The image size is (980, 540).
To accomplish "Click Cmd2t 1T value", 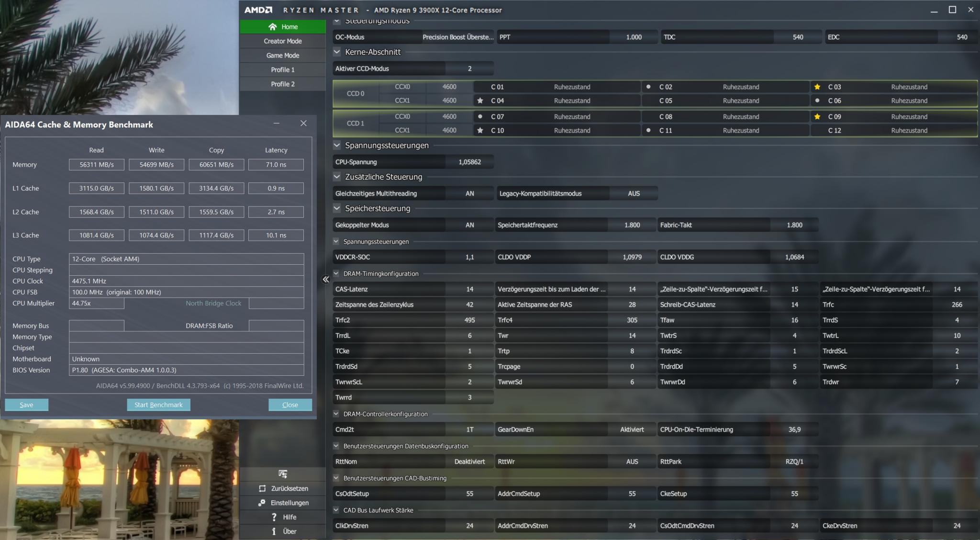I will pos(470,429).
